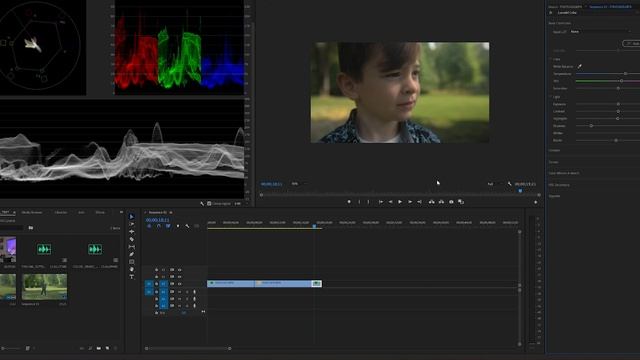This screenshot has width=640, height=360.
Task: Select the Pen tool
Action: pyautogui.click(x=131, y=254)
